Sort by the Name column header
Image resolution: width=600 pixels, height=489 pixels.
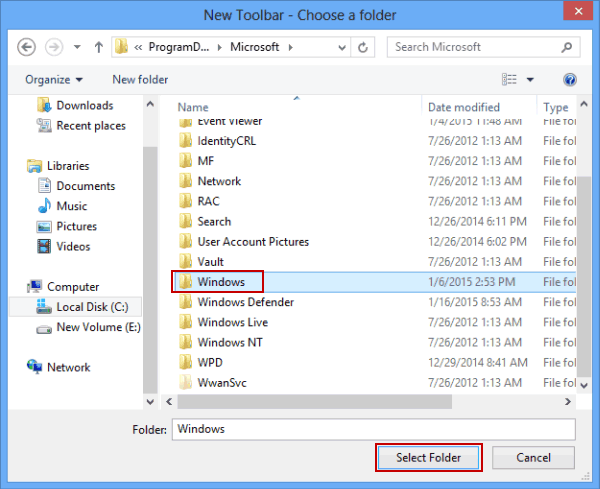(x=193, y=107)
